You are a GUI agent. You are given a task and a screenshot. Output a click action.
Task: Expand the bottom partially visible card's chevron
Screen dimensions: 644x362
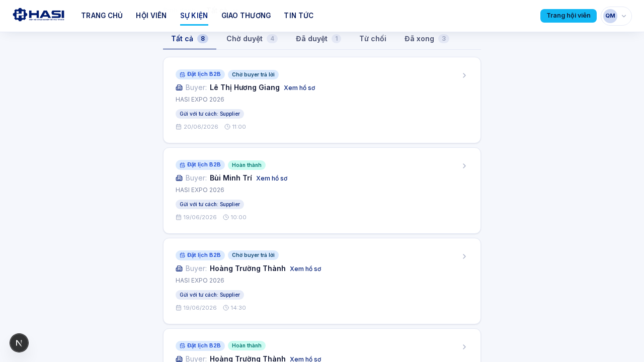(x=464, y=347)
